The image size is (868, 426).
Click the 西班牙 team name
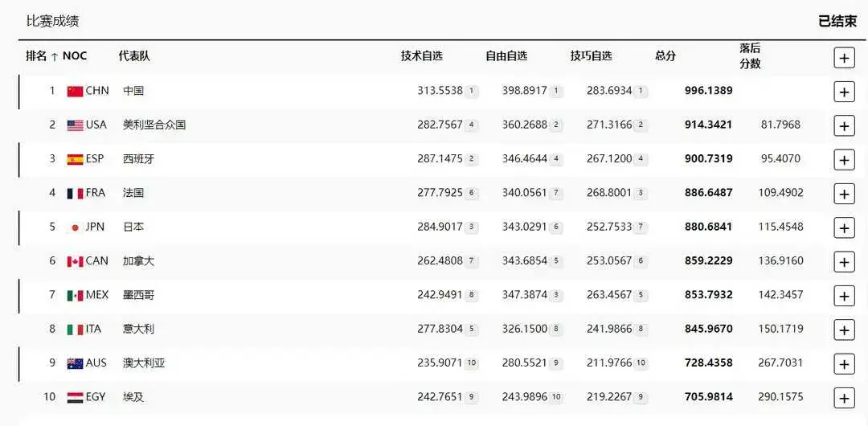pos(138,159)
